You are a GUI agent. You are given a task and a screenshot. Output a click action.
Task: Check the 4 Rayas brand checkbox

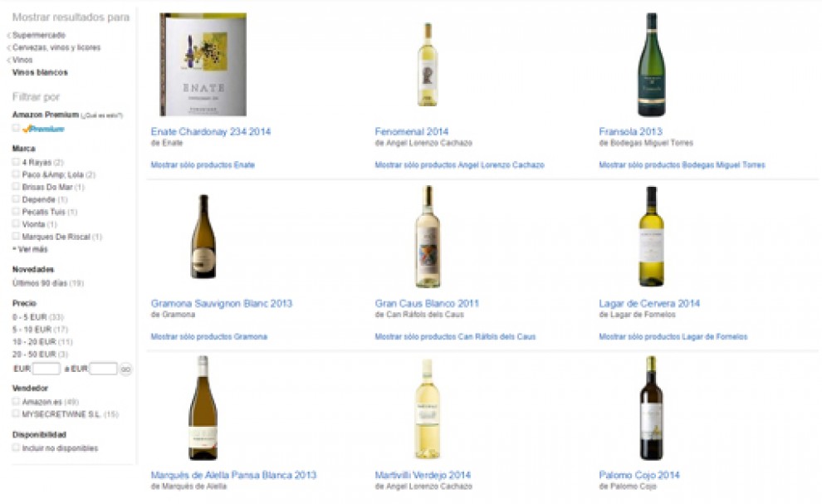16,162
